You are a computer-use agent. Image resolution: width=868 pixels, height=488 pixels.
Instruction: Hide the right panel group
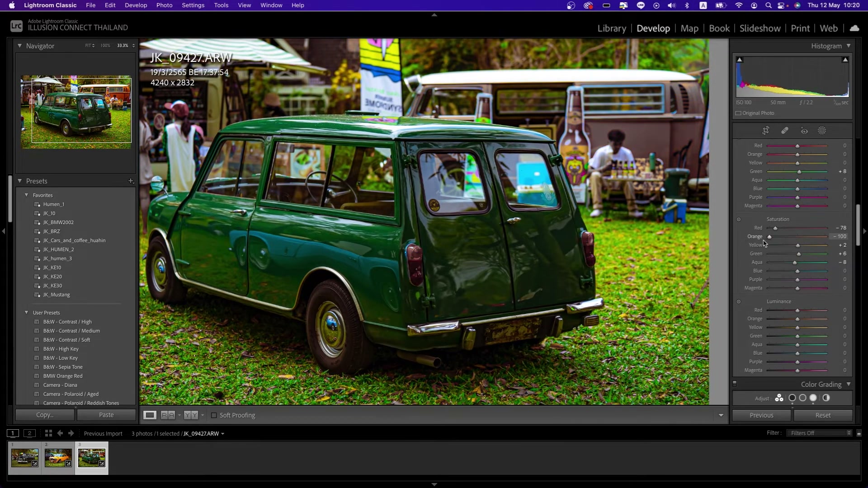864,231
